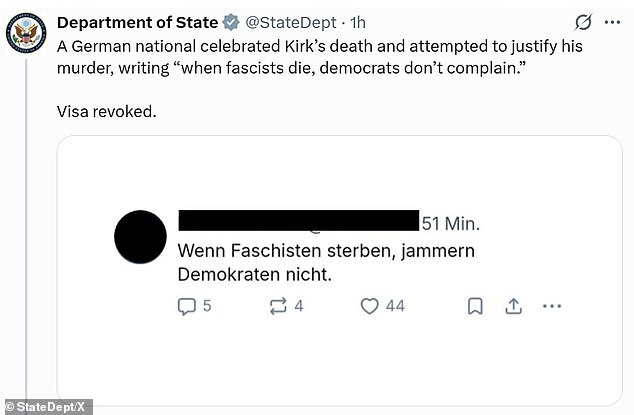The width and height of the screenshot is (634, 415).
Task: Bookmark the quoted post
Action: pos(476,306)
